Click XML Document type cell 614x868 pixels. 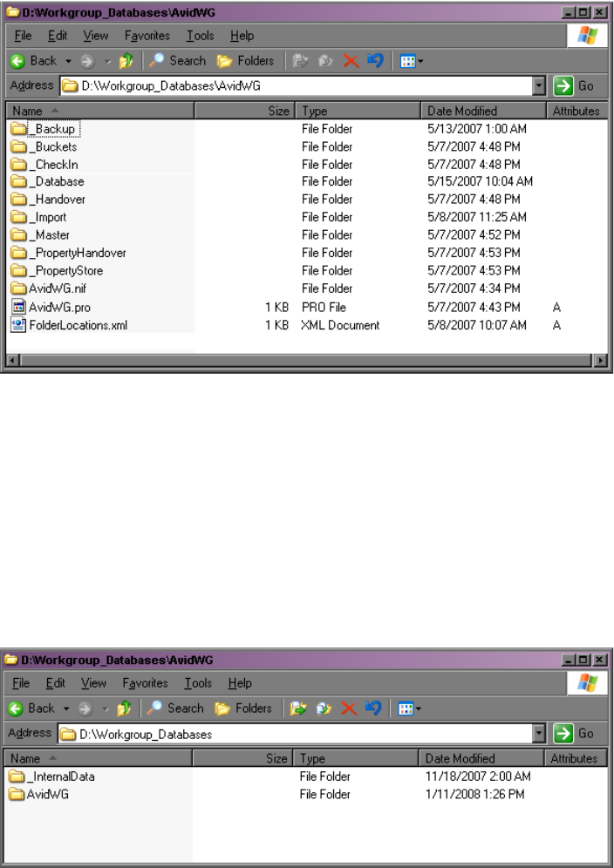[x=340, y=325]
